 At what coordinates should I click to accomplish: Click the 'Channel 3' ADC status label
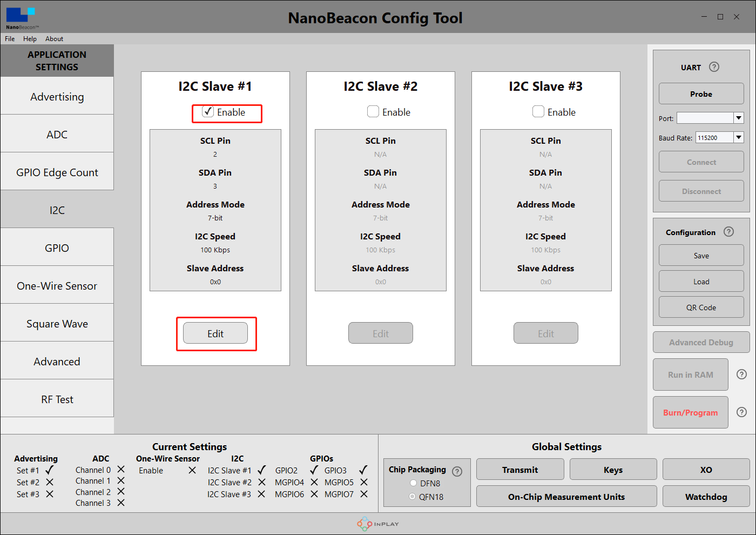[93, 503]
